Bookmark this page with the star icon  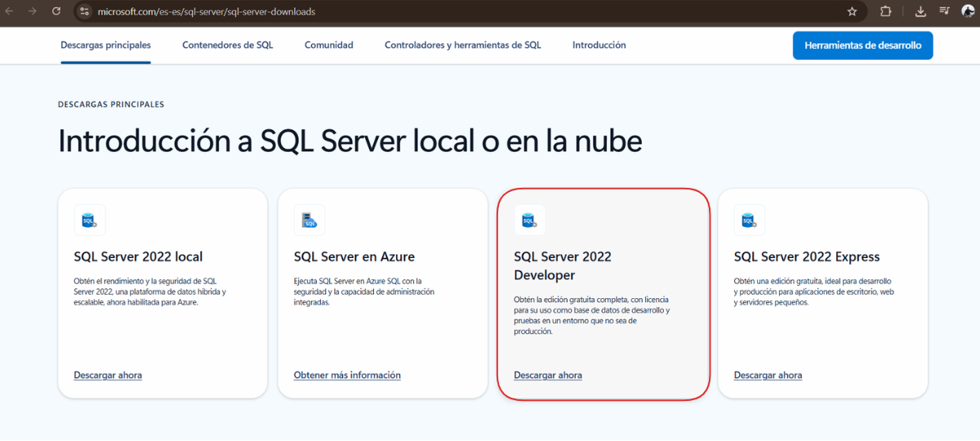pos(852,11)
